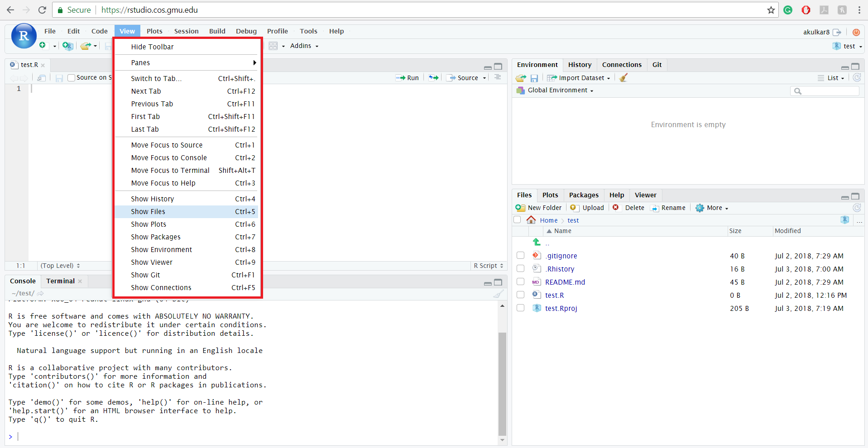Click the document outline icon
This screenshot has width=868, height=448.
(498, 77)
